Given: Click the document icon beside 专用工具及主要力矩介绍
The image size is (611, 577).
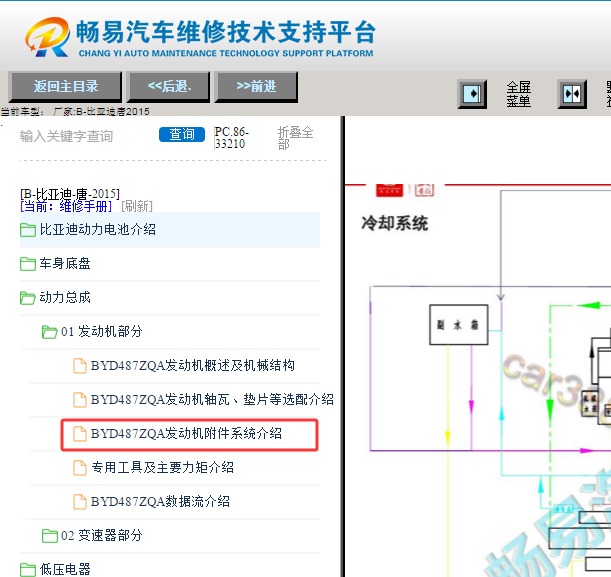Looking at the screenshot, I should tap(80, 468).
